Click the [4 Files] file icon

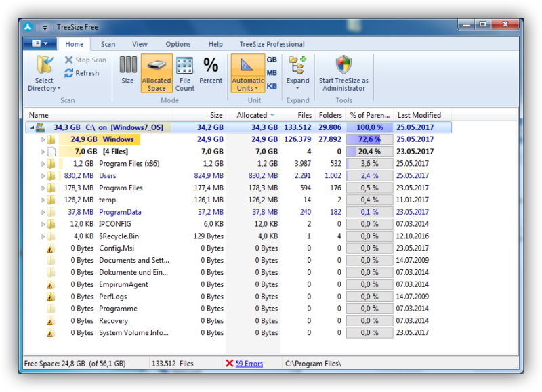point(51,152)
